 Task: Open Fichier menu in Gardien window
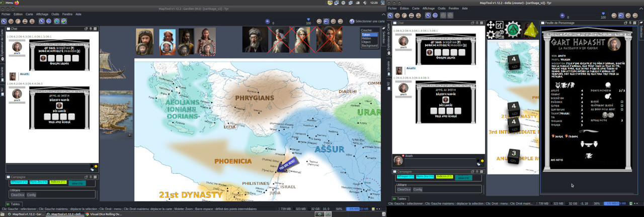6,14
